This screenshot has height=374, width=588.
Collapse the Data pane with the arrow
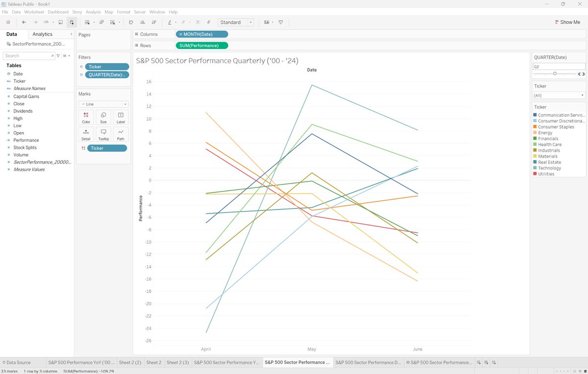click(x=72, y=34)
